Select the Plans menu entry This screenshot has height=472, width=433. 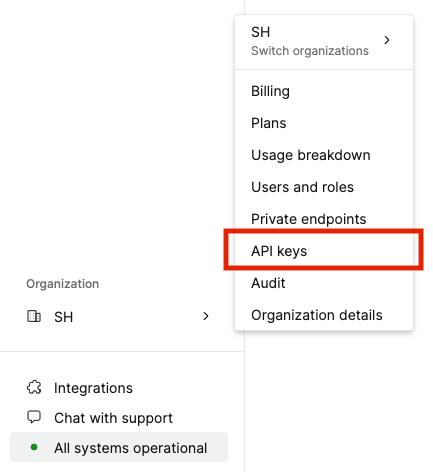coord(269,123)
